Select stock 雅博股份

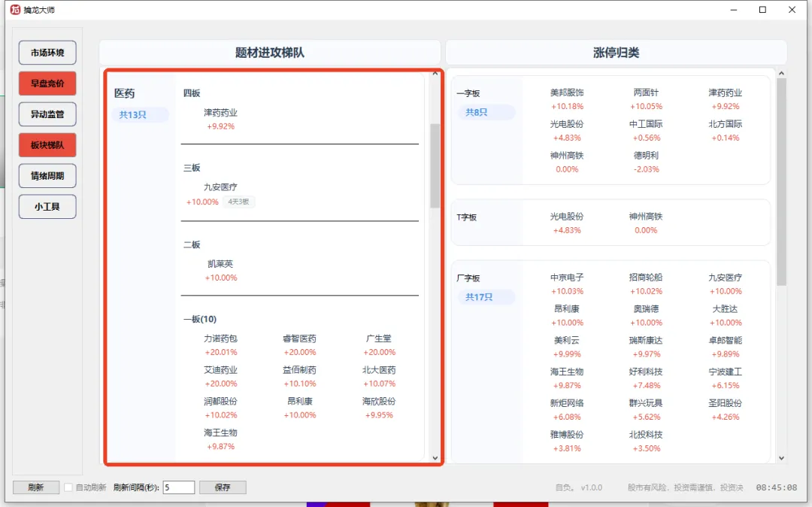click(x=567, y=435)
